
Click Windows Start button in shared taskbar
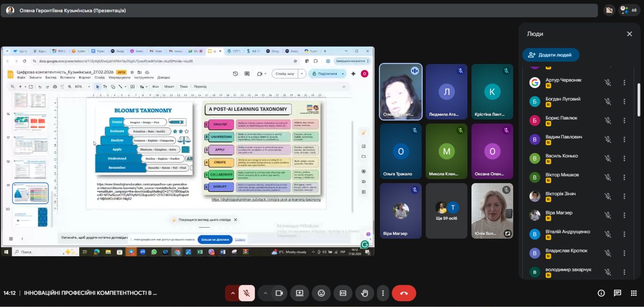pos(6,252)
